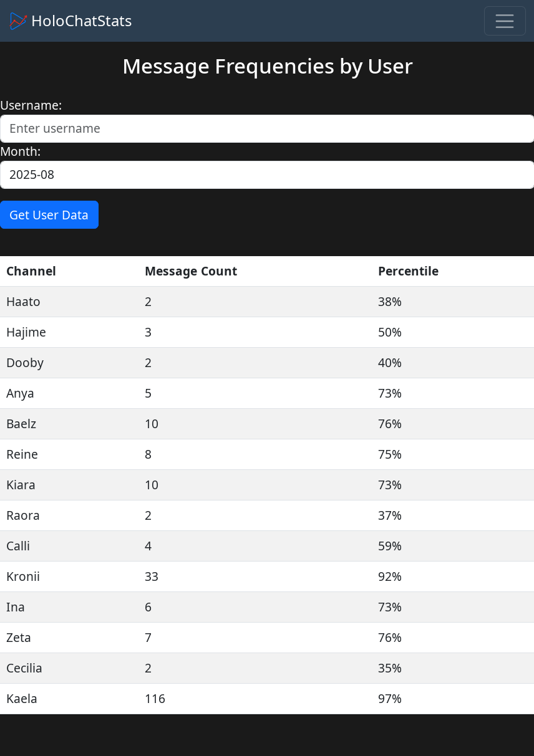The height and width of the screenshot is (756, 534).
Task: Click the Cecilia channel name
Action: tap(24, 668)
